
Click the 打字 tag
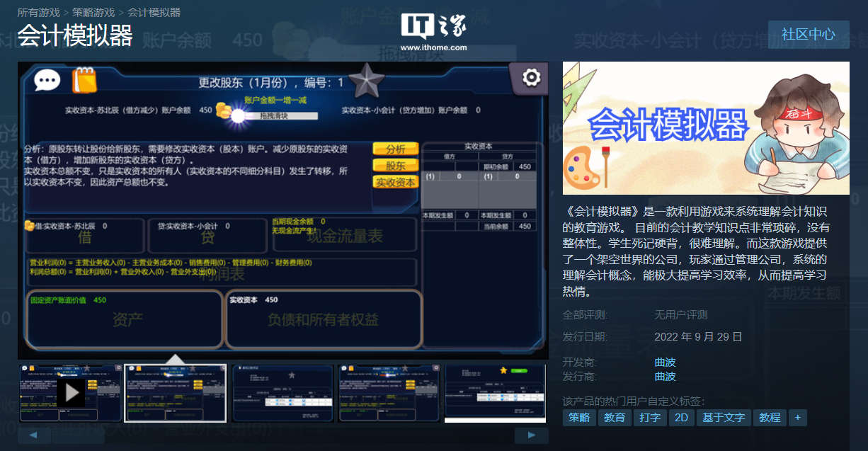click(650, 418)
